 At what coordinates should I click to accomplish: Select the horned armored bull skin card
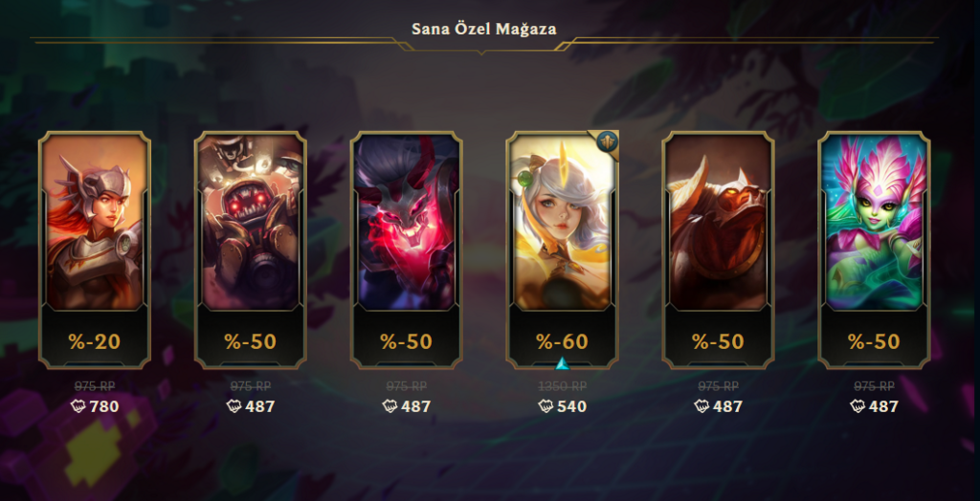pos(718,250)
